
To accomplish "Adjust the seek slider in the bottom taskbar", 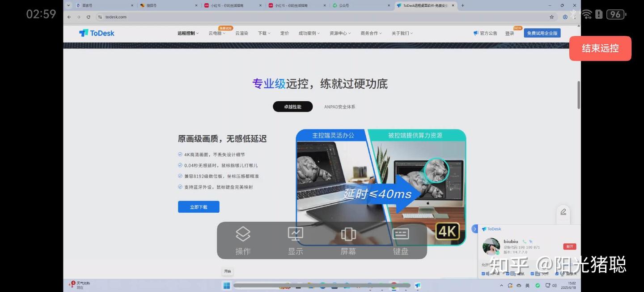I will tap(322, 285).
